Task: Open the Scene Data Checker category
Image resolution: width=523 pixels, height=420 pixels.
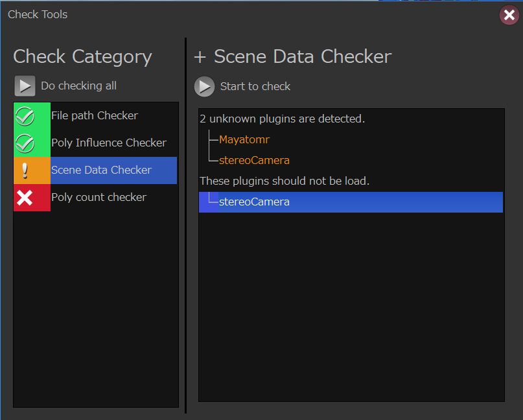Action: coord(101,170)
